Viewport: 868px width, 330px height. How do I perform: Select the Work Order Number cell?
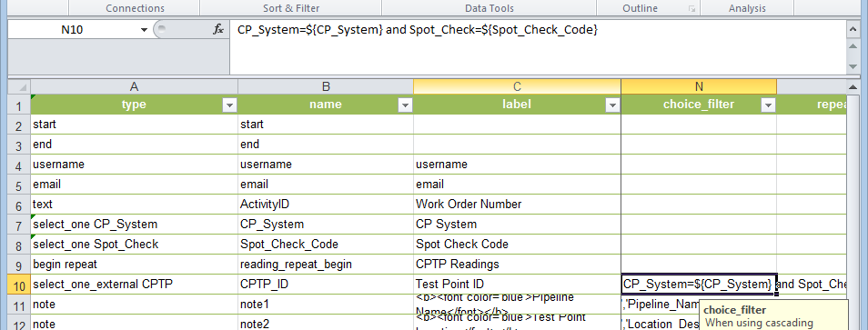517,205
